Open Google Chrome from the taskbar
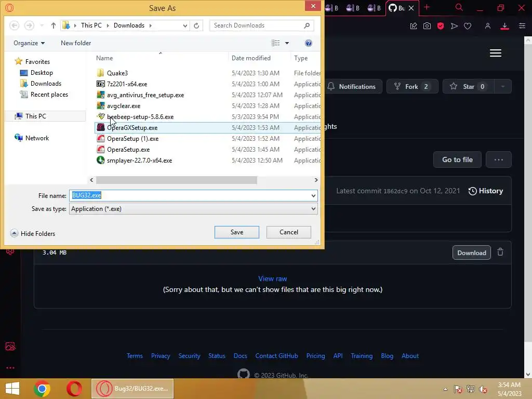This screenshot has height=399, width=532. 42,389
